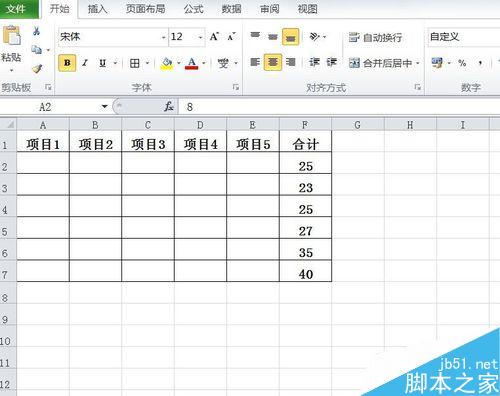Switch to the 数据 tab
This screenshot has height=396, width=500.
pos(231,9)
